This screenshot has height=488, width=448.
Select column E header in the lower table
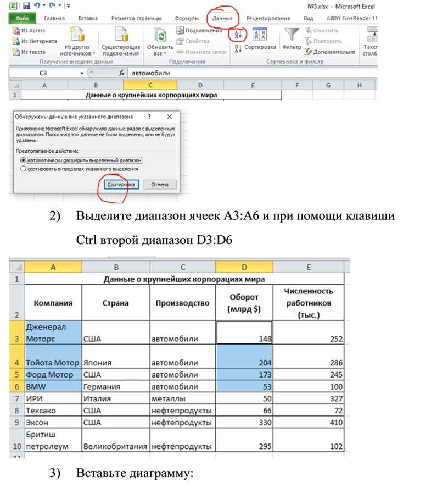pyautogui.click(x=309, y=267)
